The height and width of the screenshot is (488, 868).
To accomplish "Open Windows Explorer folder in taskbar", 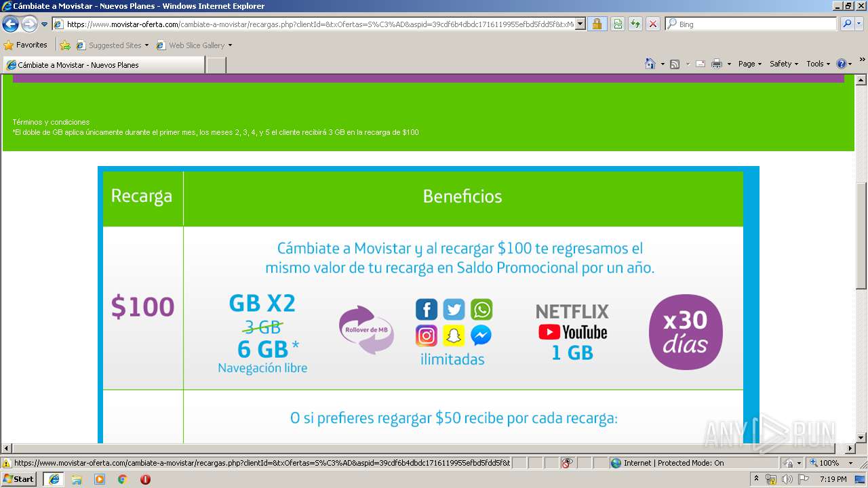I will [x=77, y=479].
